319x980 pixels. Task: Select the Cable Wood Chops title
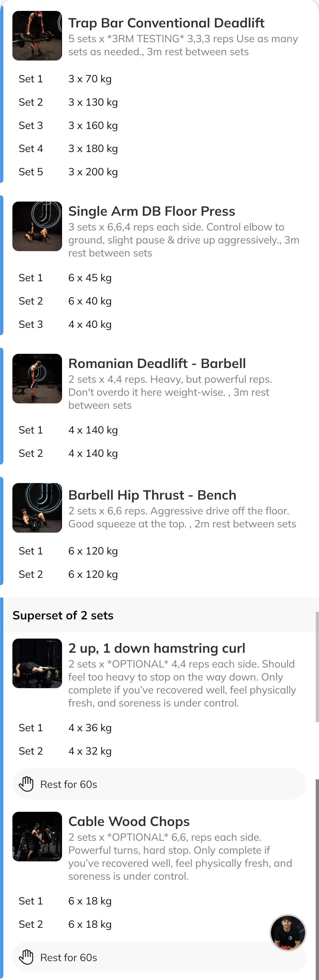tap(129, 821)
